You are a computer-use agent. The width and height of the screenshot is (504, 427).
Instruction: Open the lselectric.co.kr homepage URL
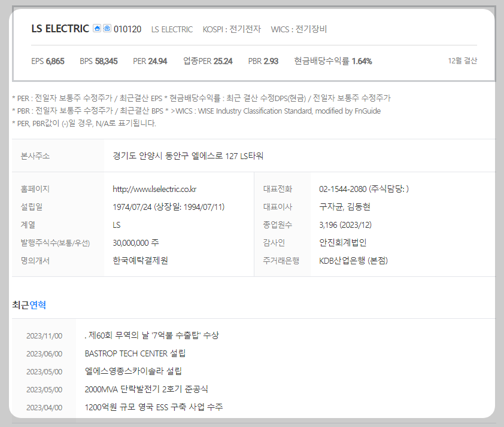[154, 189]
